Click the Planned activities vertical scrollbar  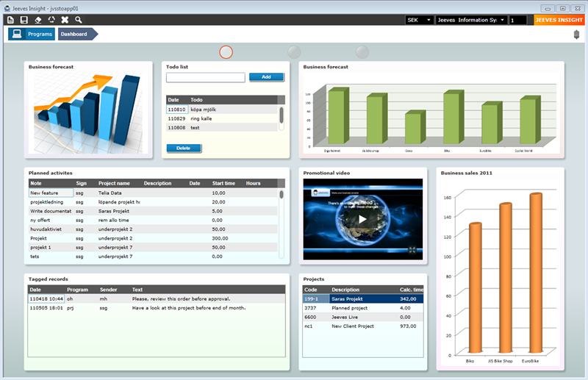[x=281, y=221]
